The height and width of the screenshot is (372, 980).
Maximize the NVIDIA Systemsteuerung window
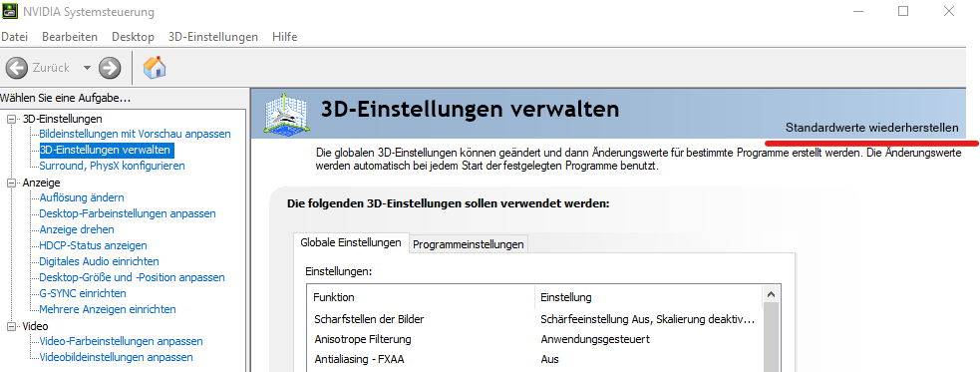pyautogui.click(x=903, y=11)
